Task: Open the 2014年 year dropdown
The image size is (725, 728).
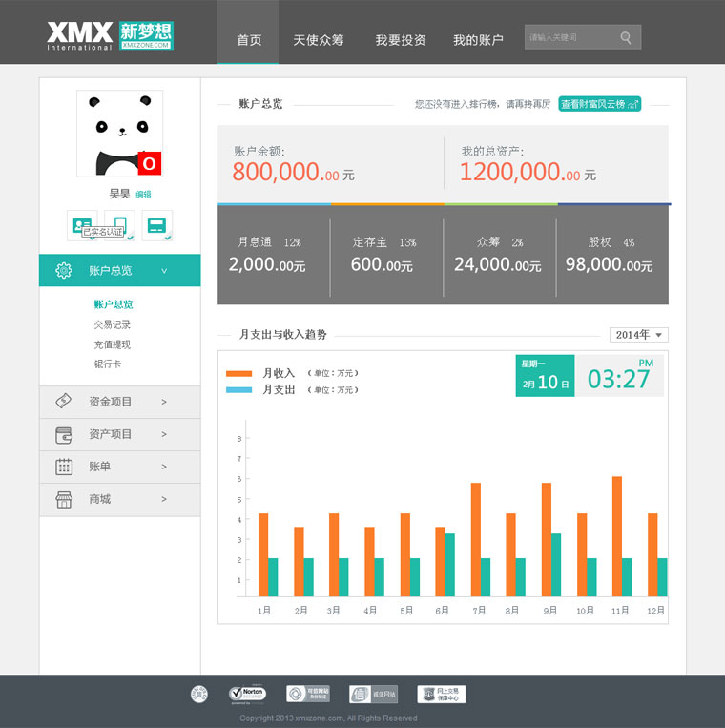Action: pyautogui.click(x=638, y=335)
